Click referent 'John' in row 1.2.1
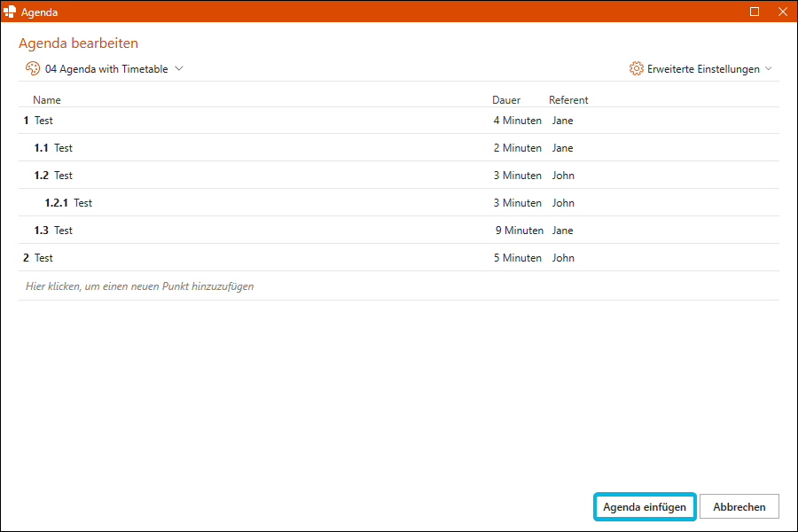Image resolution: width=798 pixels, height=532 pixels. [563, 203]
